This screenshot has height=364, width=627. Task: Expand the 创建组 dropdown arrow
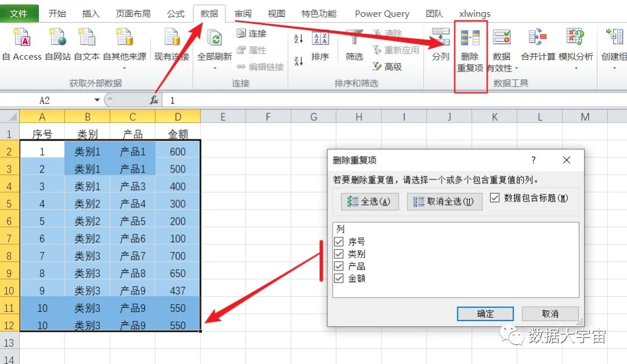coord(615,69)
